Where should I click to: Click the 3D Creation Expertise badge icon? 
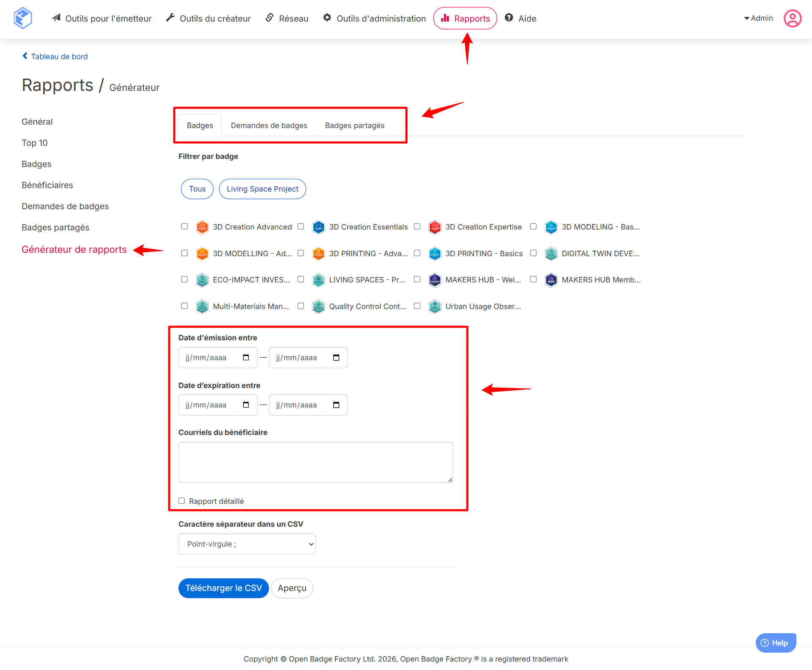(x=435, y=227)
